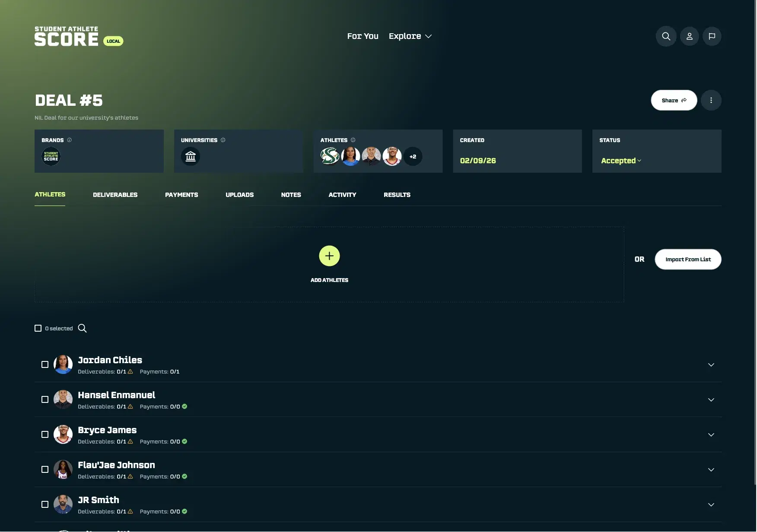
Task: Open Flau'Jae Johnson profile photo
Action: (63, 469)
